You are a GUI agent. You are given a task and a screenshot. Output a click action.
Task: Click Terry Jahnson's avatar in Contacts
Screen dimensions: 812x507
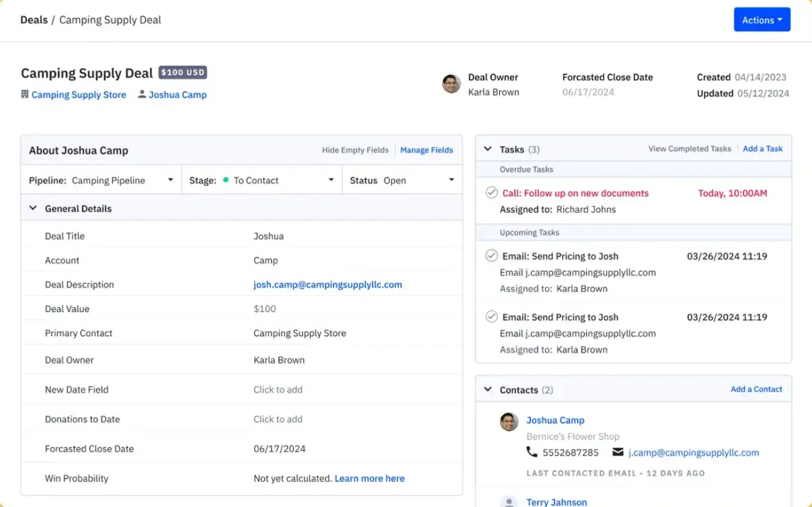(x=507, y=503)
